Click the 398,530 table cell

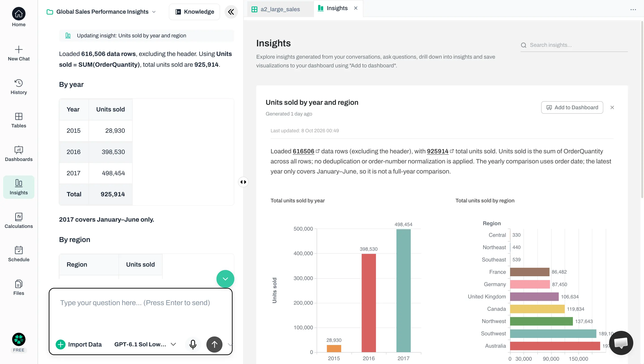point(110,152)
